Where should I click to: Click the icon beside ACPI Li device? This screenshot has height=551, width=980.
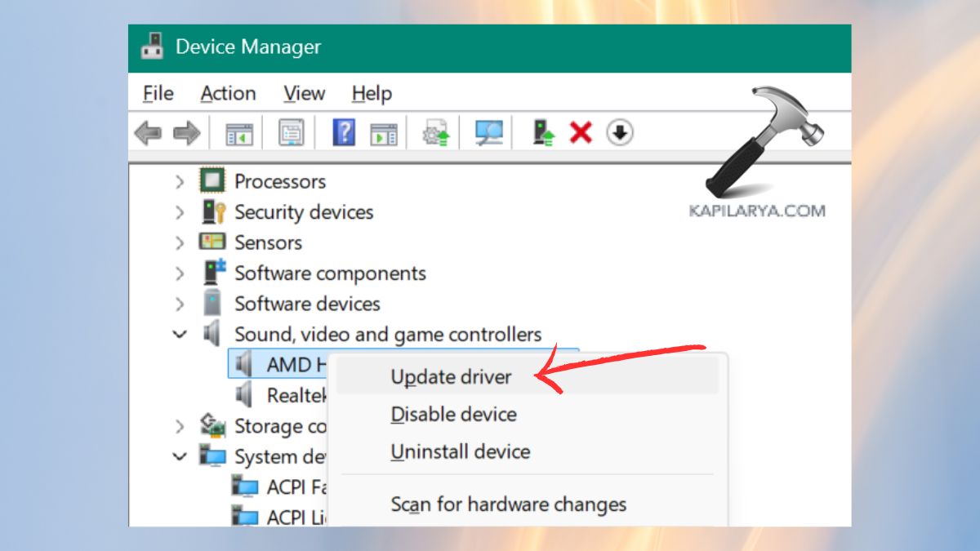[244, 517]
